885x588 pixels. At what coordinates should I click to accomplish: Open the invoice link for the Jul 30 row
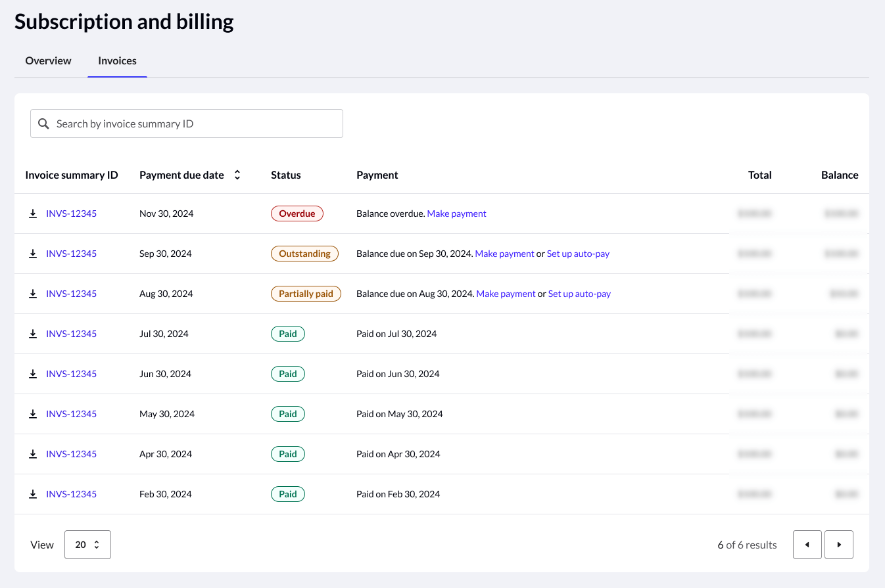tap(71, 334)
